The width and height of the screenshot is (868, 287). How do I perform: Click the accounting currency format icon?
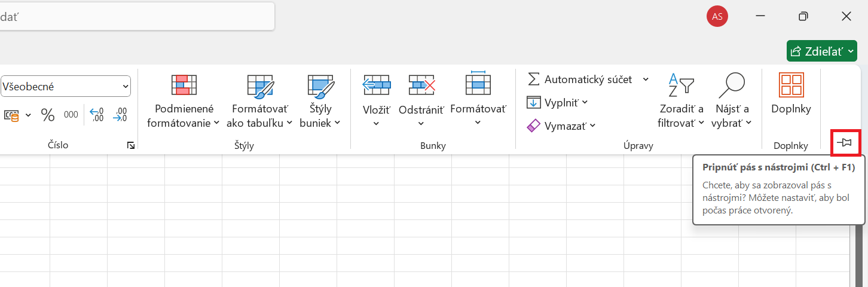click(x=11, y=115)
